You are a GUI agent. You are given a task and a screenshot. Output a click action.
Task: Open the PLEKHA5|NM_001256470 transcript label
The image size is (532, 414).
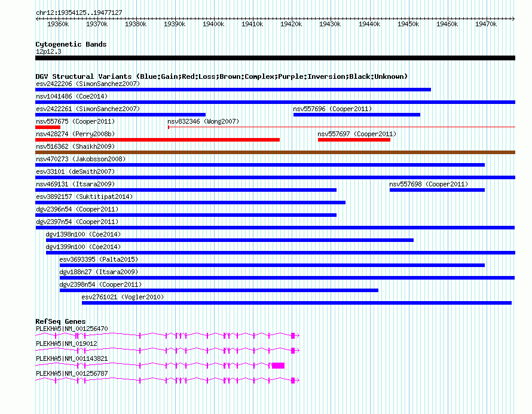click(72, 329)
